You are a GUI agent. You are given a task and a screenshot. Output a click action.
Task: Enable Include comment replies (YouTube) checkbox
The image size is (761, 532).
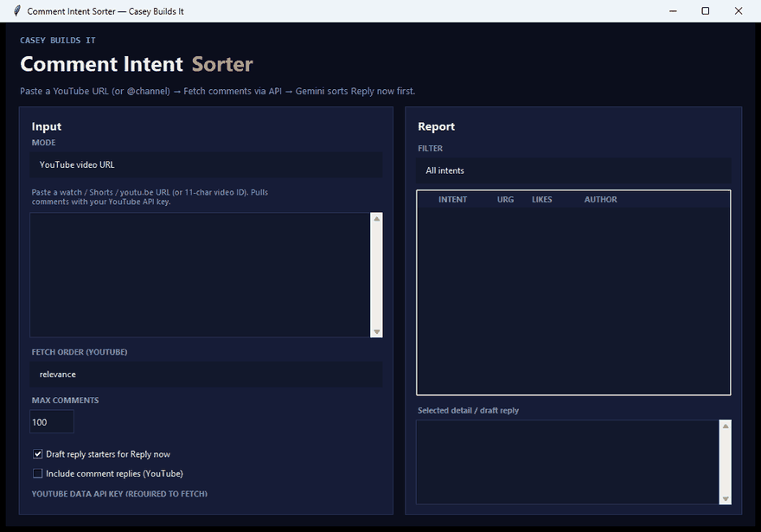click(37, 473)
